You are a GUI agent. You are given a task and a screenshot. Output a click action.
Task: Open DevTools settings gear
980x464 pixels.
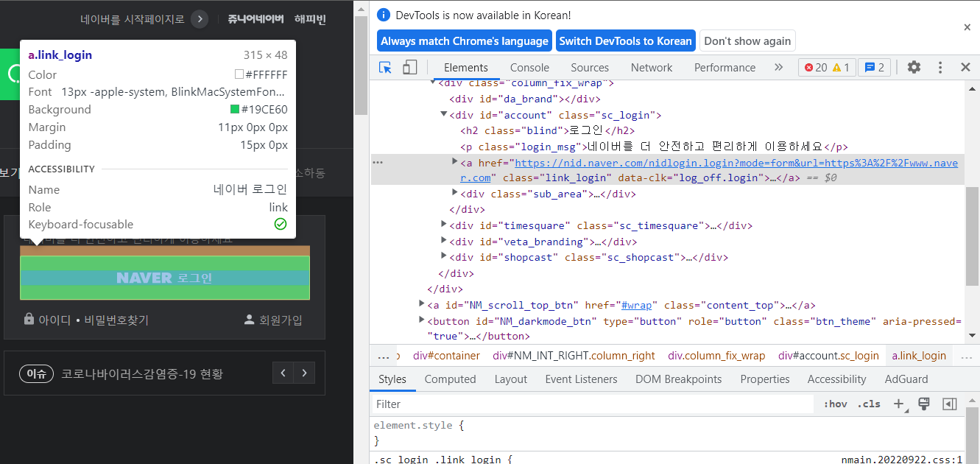point(914,67)
